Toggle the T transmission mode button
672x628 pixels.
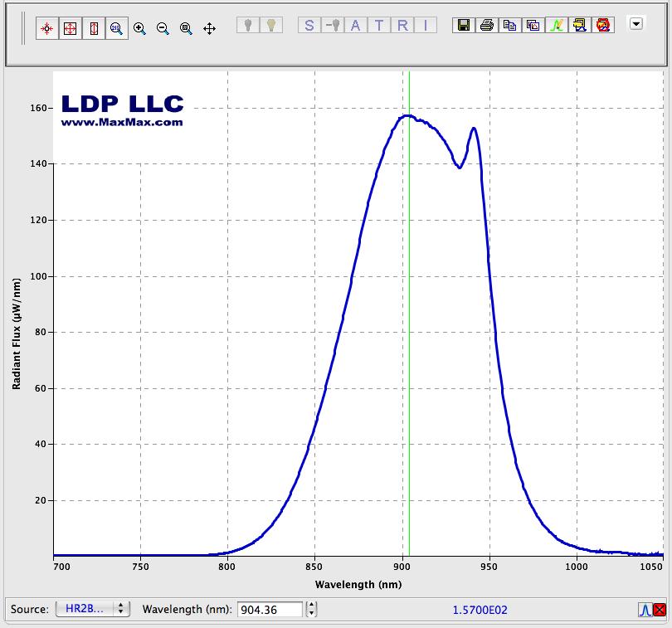click(x=379, y=25)
